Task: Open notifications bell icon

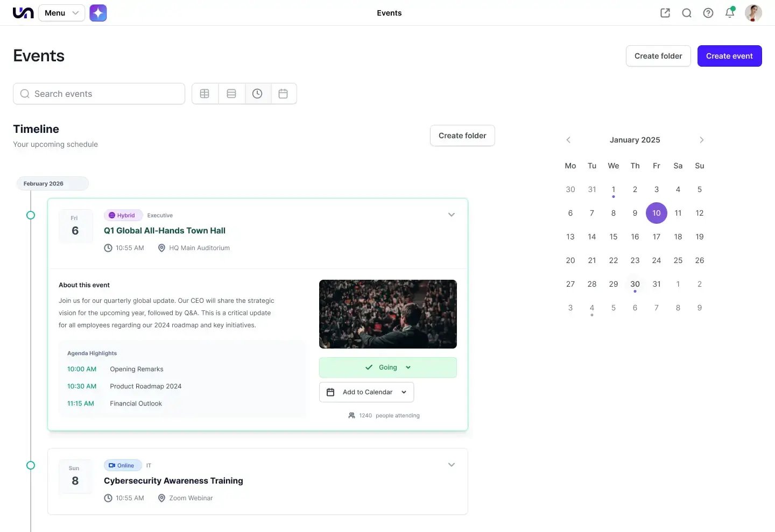Action: click(x=730, y=13)
